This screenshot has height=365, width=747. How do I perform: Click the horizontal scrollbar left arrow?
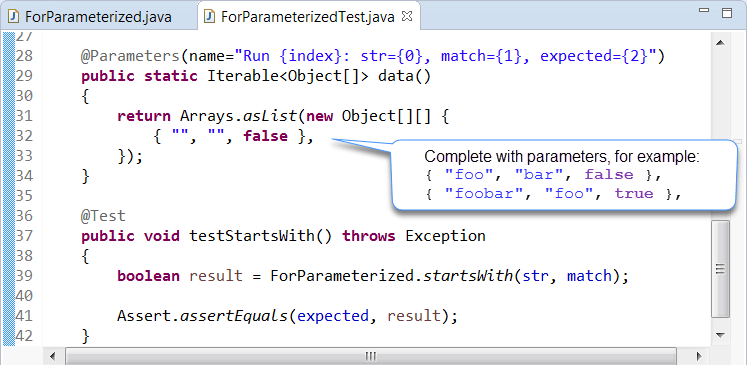52,356
